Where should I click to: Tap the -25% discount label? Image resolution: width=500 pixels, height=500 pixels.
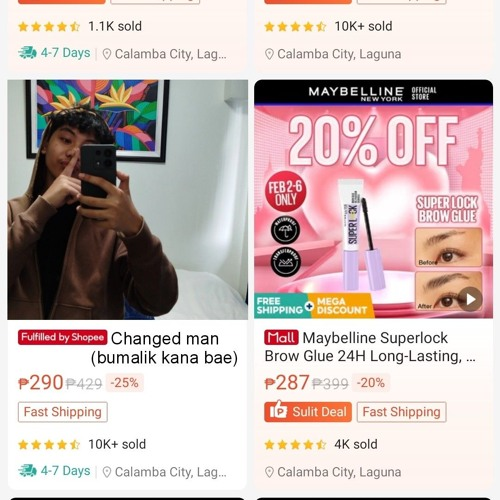pyautogui.click(x=124, y=383)
